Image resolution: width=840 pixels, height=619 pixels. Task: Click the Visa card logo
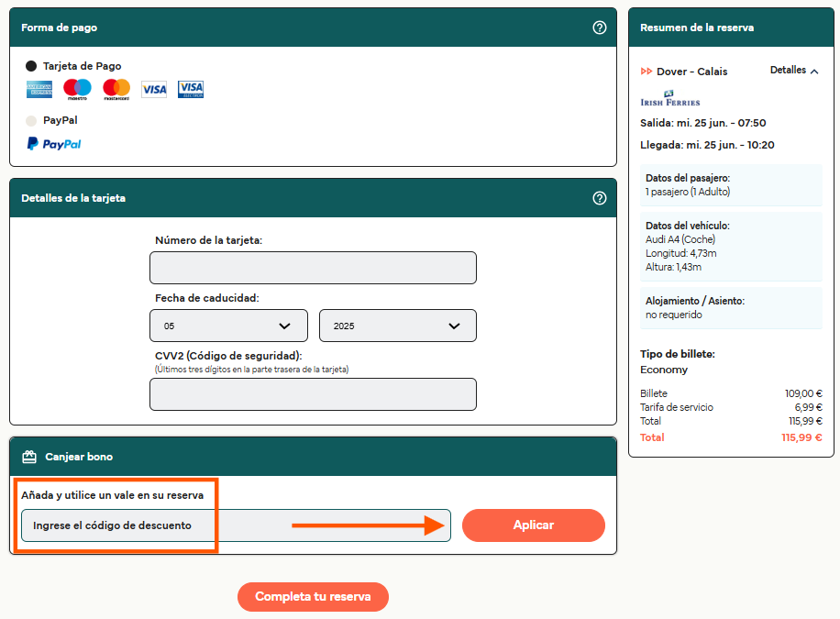pos(154,89)
